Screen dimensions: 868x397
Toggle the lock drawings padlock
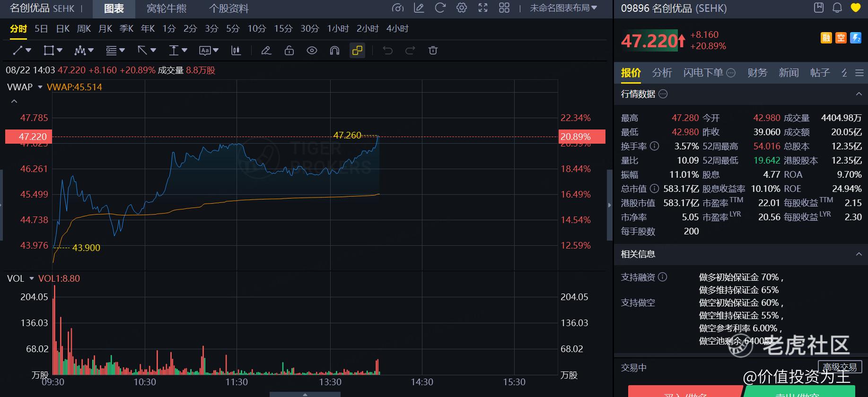(x=289, y=51)
